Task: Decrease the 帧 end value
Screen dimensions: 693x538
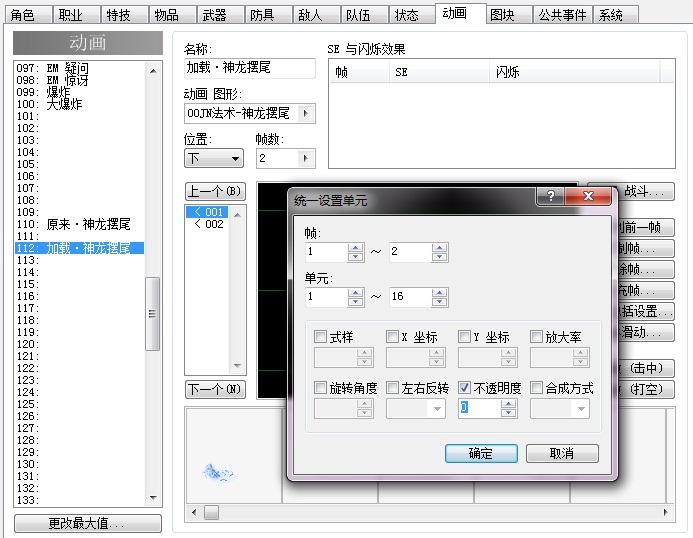Action: tap(439, 257)
